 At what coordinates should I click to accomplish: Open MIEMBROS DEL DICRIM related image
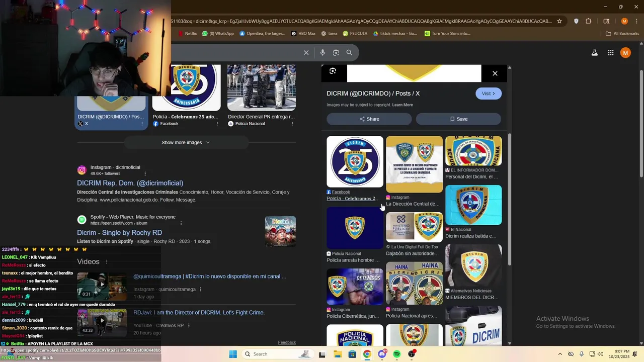point(473,265)
